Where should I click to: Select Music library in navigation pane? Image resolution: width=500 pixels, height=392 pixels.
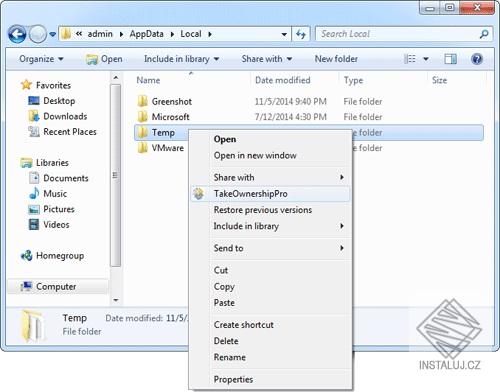click(x=48, y=194)
